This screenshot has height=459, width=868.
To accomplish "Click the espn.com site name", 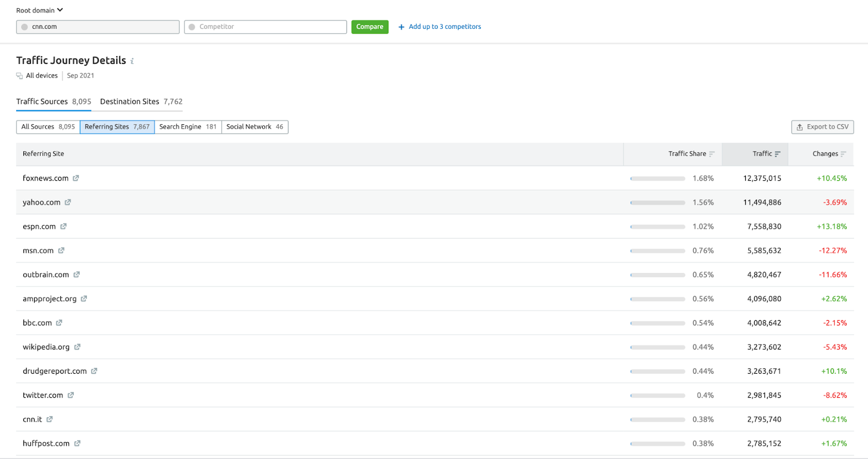I will point(39,226).
